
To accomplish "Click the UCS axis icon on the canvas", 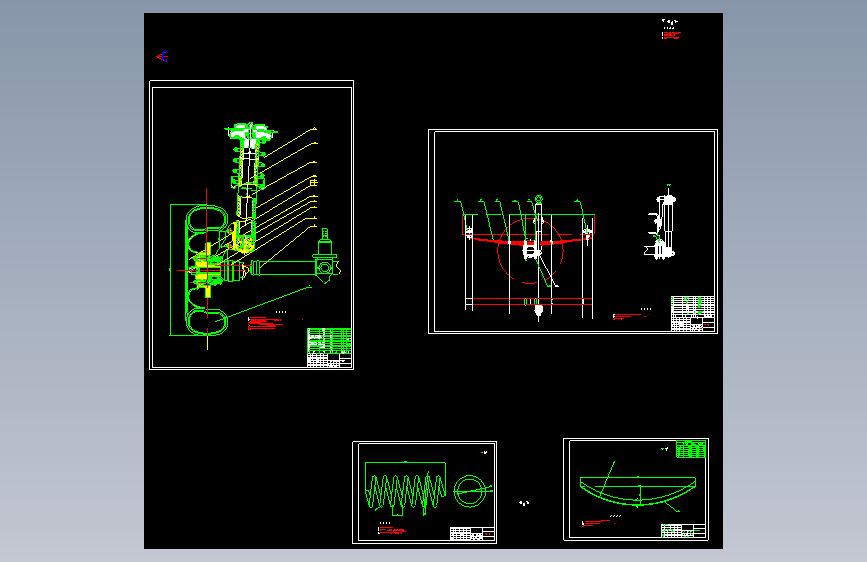I will click(x=162, y=56).
